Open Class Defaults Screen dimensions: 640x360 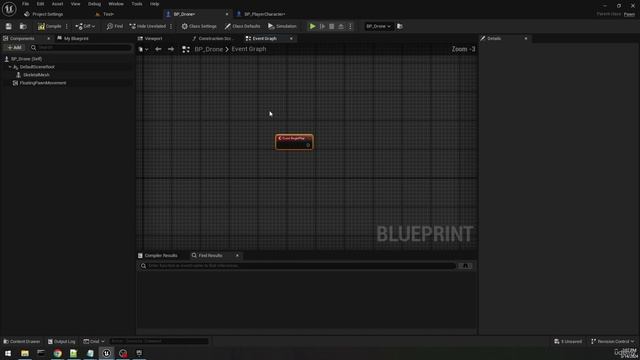coord(242,26)
